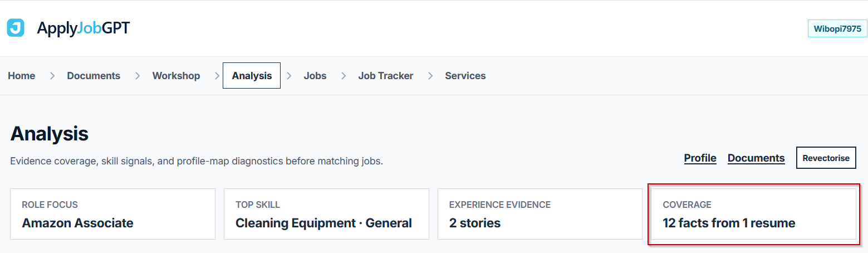The width and height of the screenshot is (868, 253).
Task: Open the underlined Documents link beside Profile
Action: pos(756,158)
